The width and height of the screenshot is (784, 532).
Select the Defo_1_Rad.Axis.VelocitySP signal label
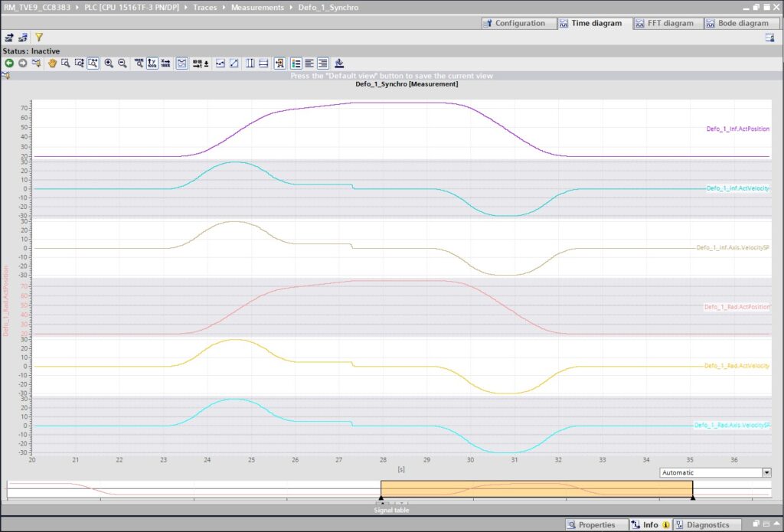(x=732, y=426)
